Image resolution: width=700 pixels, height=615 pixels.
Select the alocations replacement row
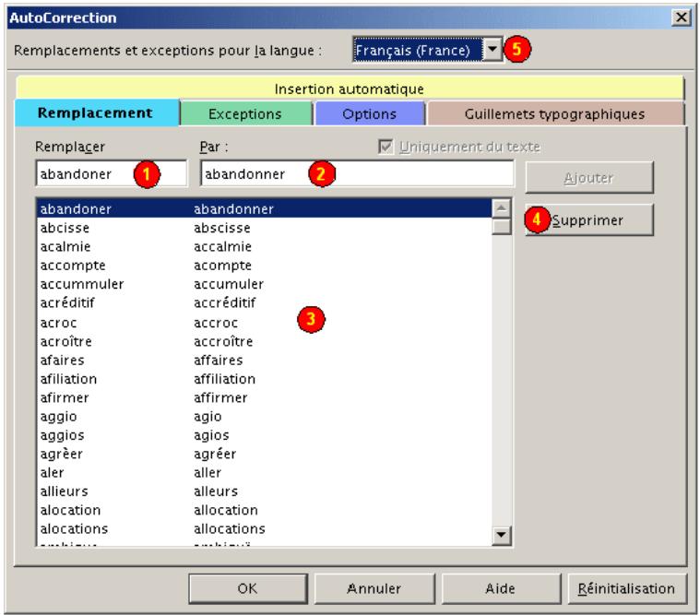[265, 528]
